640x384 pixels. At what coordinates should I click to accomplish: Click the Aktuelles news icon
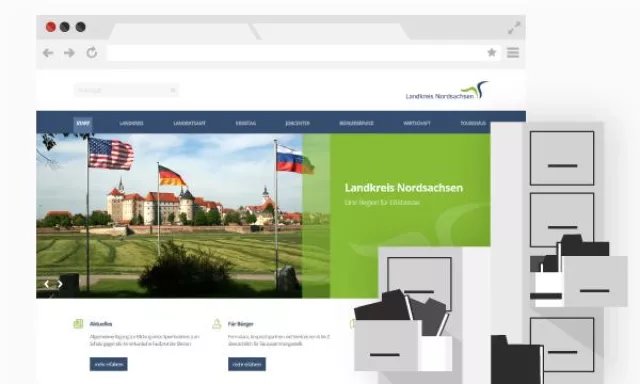[x=78, y=324]
